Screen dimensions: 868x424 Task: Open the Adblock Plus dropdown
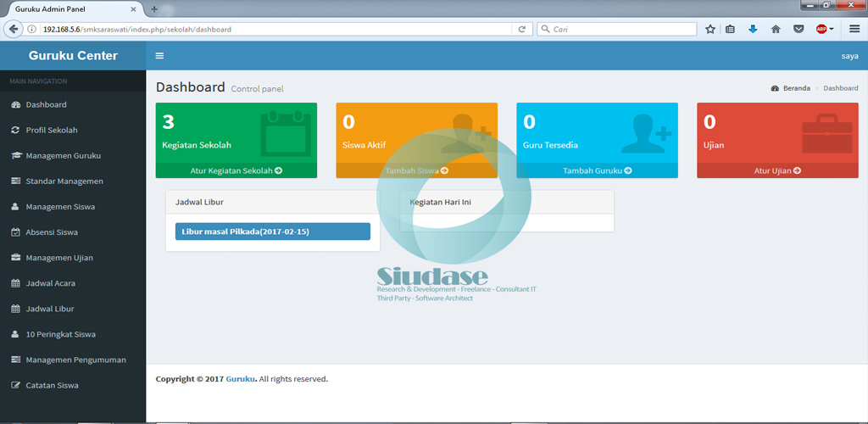coord(825,29)
